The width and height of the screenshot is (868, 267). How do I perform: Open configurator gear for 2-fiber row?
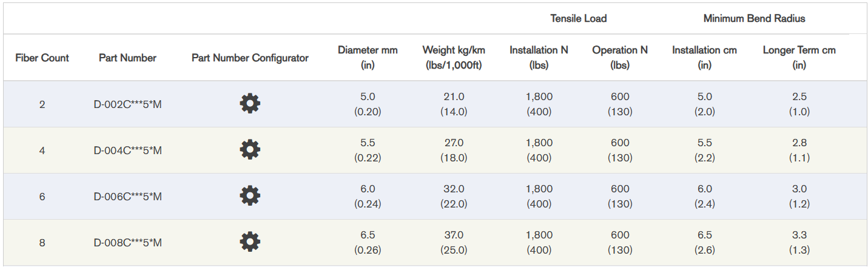point(250,104)
